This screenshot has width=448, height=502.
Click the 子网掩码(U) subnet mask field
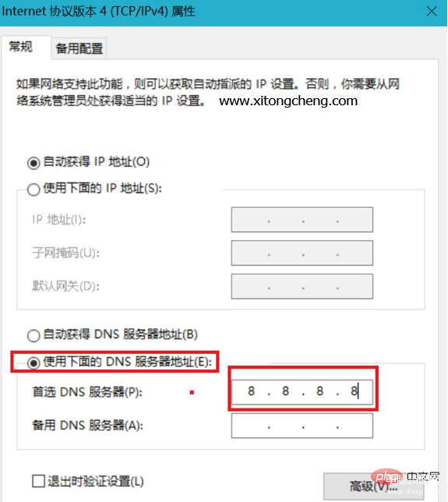pyautogui.click(x=302, y=253)
